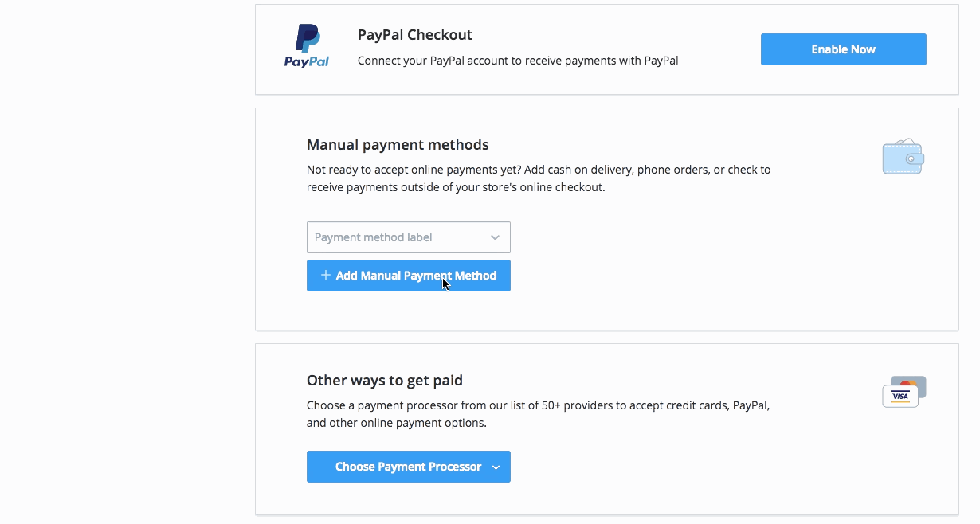Viewport: 980px width, 524px height.
Task: Expand the Choose Payment Processor chevron
Action: pos(496,467)
